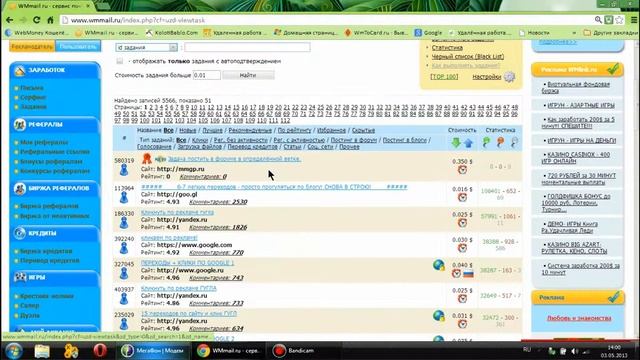The height and width of the screenshot is (360, 640).
Task: Open comments 2530 link of task 112964
Action: [218, 202]
